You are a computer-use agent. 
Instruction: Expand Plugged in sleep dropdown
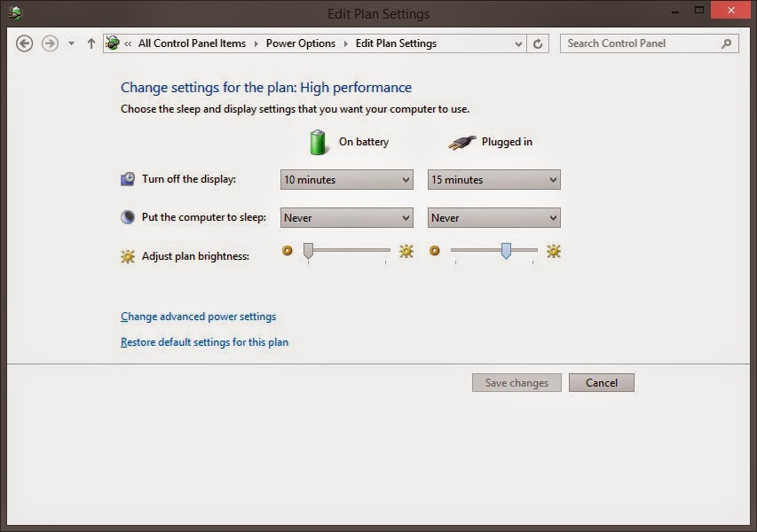493,218
